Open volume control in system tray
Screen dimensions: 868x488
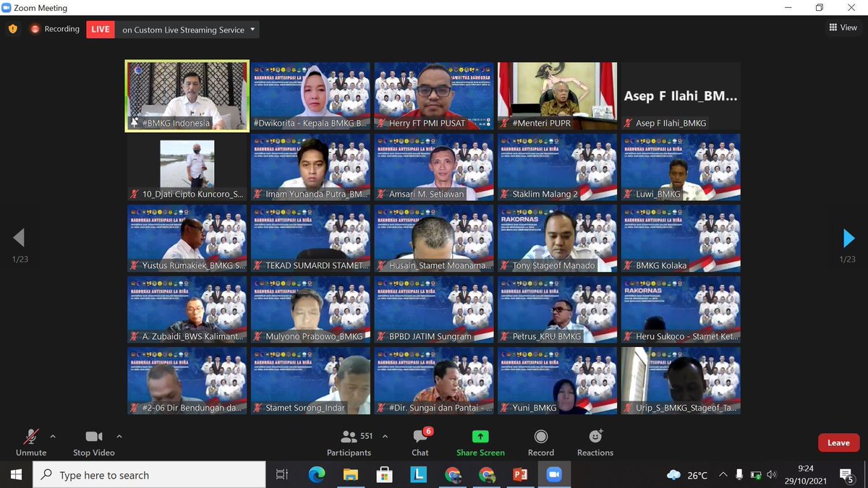[x=772, y=475]
